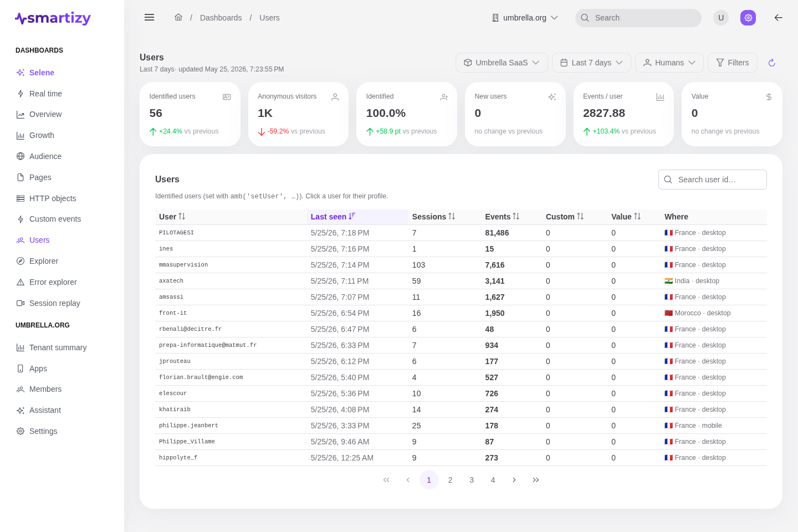Click the Identified users card icon
Viewport: 798px width, 532px height.
coord(227,97)
